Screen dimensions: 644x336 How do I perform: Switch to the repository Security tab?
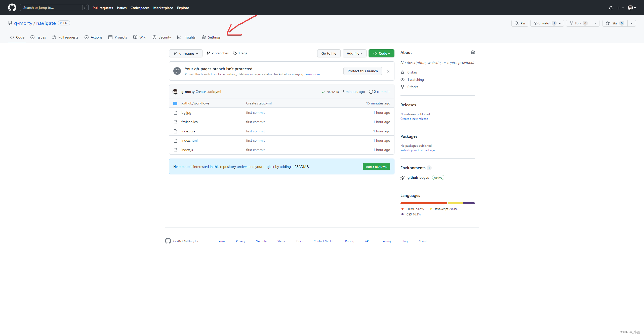[x=162, y=37]
